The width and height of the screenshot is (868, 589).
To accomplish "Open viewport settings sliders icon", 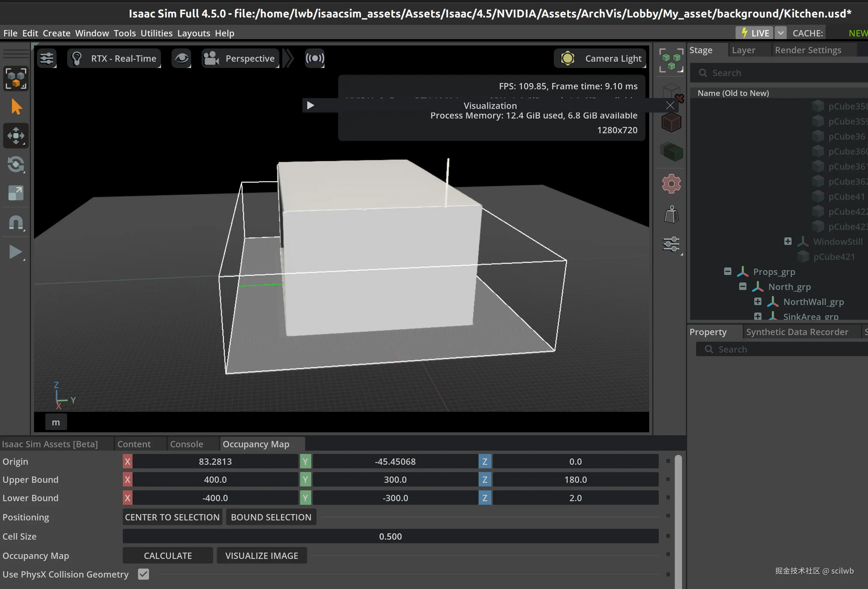I will point(47,59).
